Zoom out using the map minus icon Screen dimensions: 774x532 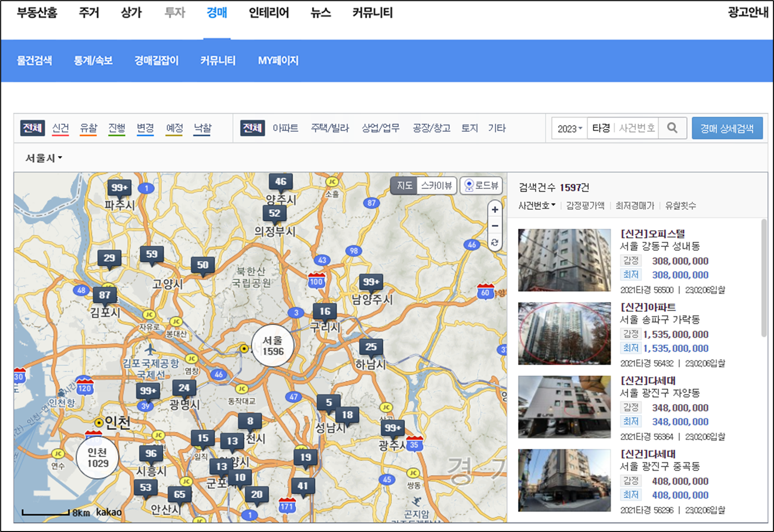(495, 226)
